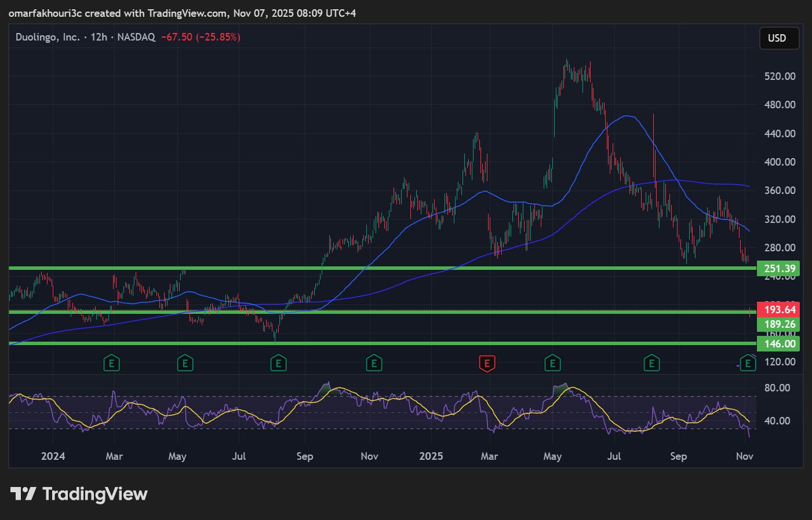812x520 pixels.
Task: Click the red 193.64 current price label
Action: [x=779, y=310]
